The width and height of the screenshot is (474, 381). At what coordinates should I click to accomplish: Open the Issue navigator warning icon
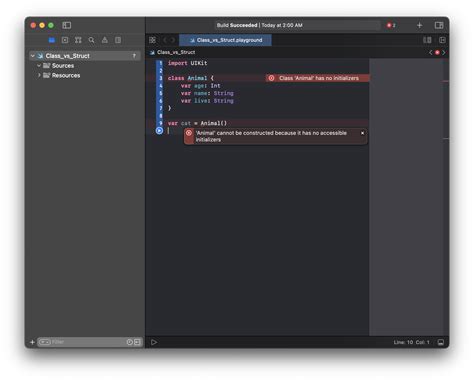[105, 40]
